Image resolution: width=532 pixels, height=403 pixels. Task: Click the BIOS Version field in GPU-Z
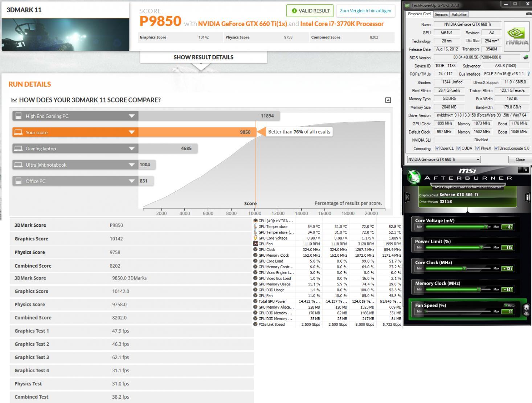[477, 57]
